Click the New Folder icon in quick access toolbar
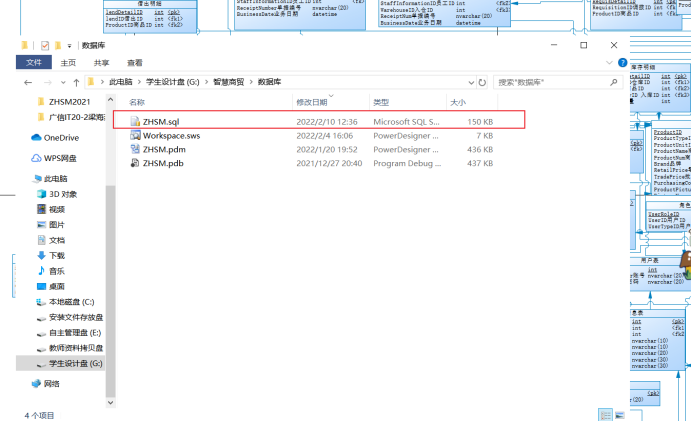Screen dimensions: 691x422 pos(58,45)
